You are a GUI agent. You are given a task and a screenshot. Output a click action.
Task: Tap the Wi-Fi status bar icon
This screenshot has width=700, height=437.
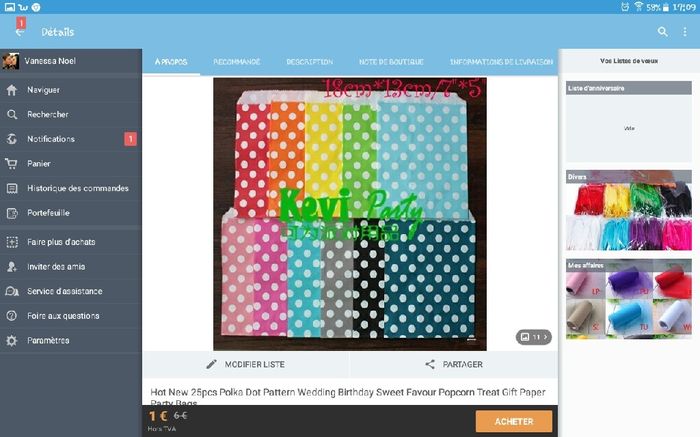tap(638, 7)
